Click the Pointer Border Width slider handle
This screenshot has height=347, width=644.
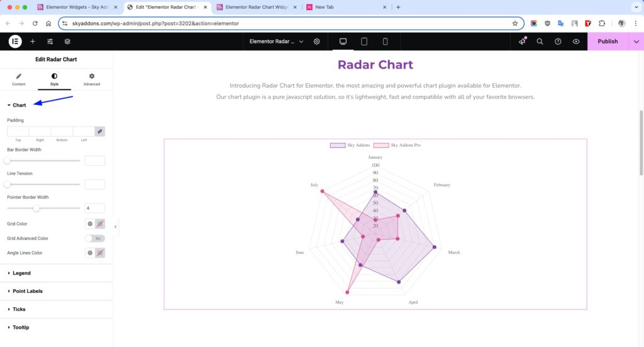coord(36,208)
